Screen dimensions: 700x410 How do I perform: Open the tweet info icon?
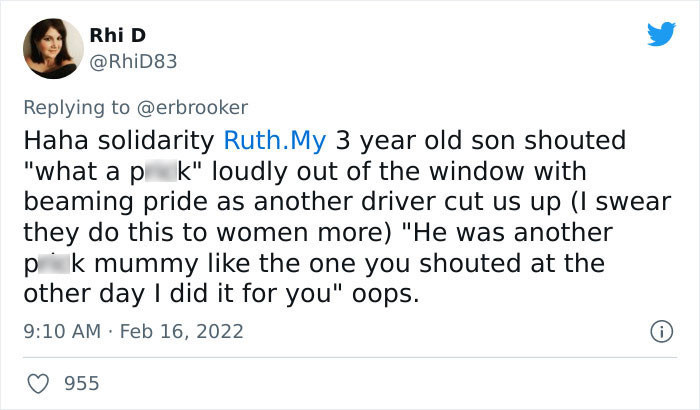[660, 330]
